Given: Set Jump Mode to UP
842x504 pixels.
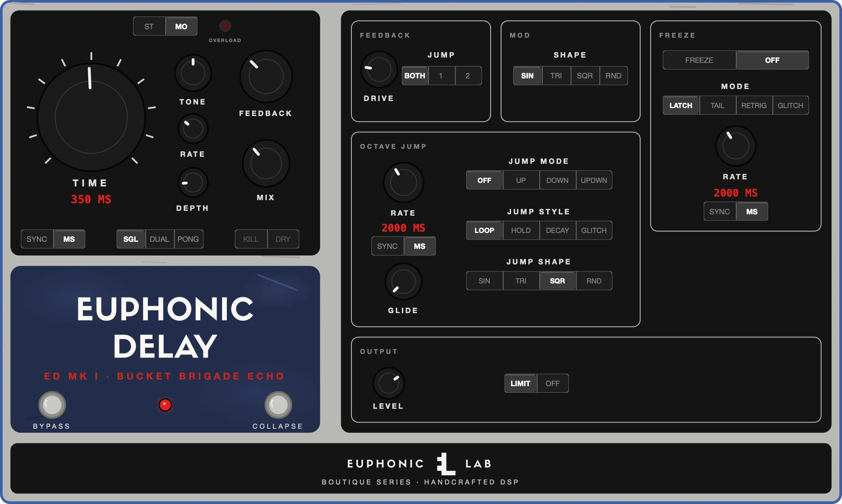Looking at the screenshot, I should pos(521,180).
